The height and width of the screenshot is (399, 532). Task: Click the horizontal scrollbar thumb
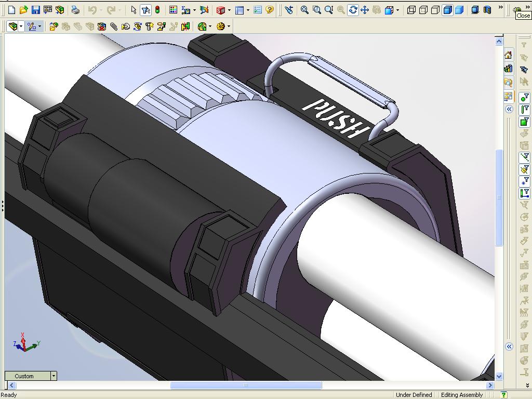[x=246, y=385]
